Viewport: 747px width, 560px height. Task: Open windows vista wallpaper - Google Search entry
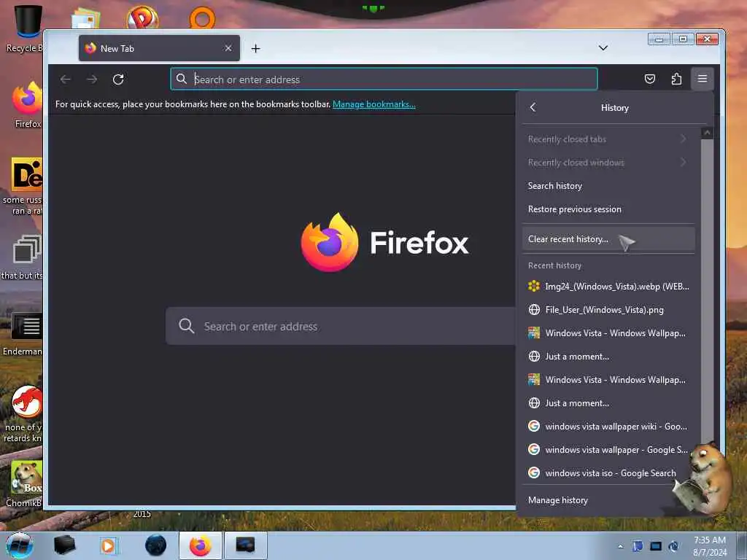(x=608, y=449)
